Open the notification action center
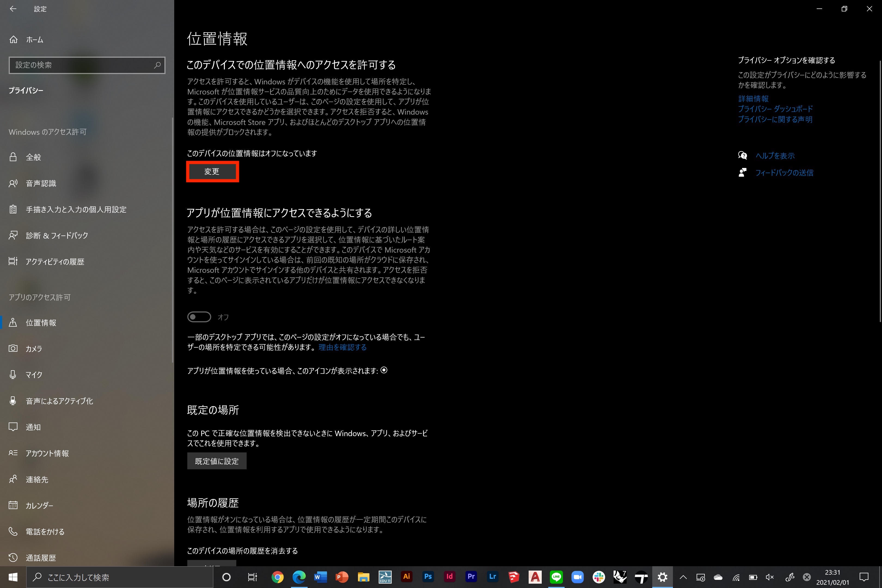The height and width of the screenshot is (588, 882). click(864, 577)
